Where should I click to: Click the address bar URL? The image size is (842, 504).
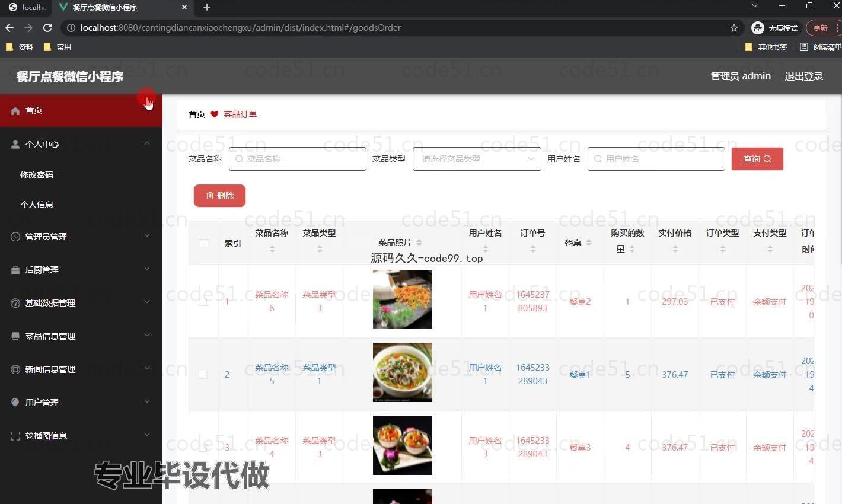pyautogui.click(x=241, y=28)
